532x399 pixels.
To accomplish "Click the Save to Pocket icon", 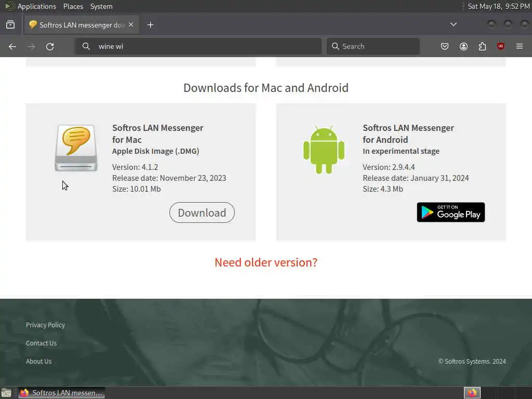I will pyautogui.click(x=445, y=46).
